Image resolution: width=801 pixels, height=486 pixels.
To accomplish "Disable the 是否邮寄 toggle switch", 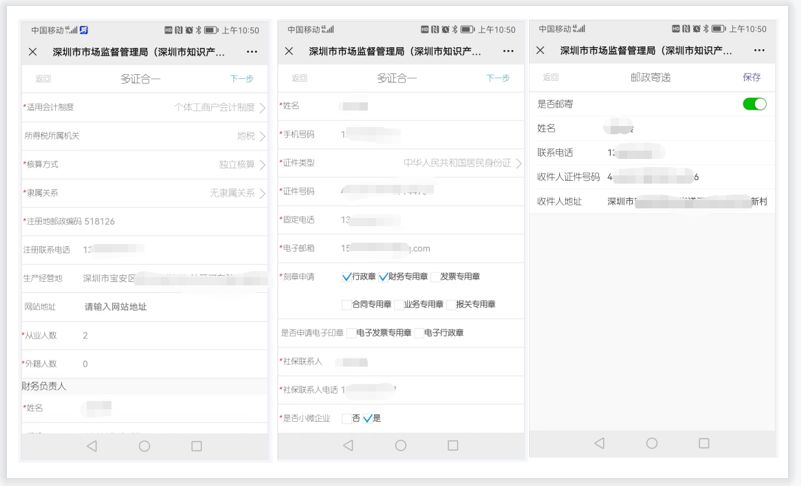I will (x=754, y=104).
